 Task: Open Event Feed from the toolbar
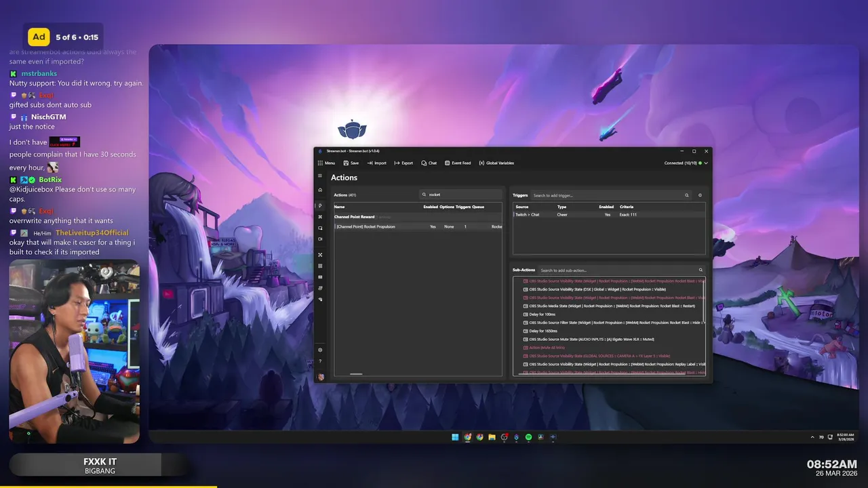[458, 163]
